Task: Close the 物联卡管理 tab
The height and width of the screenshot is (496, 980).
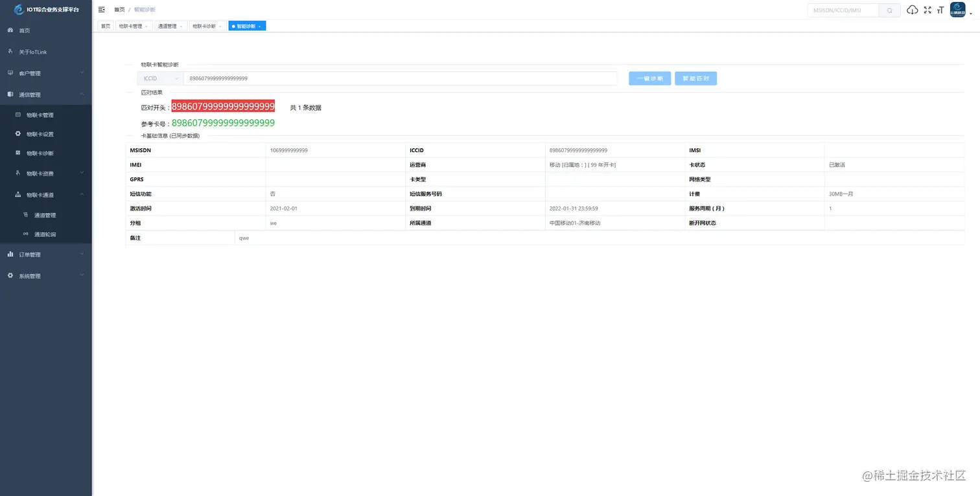Action: click(x=147, y=27)
